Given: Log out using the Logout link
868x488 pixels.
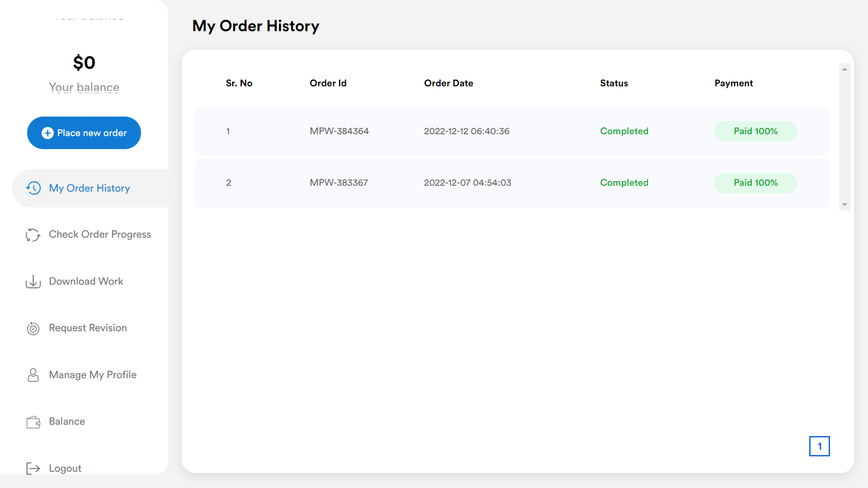Looking at the screenshot, I should click(65, 469).
